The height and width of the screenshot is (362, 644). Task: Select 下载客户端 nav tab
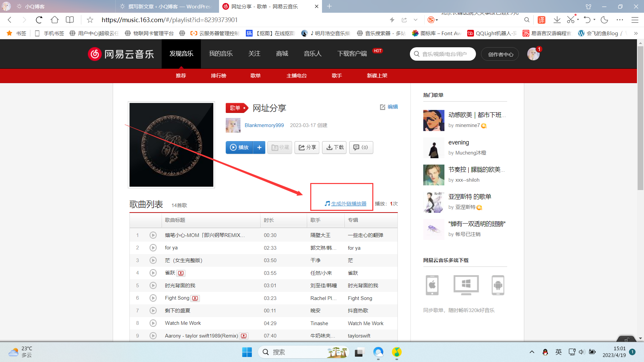(x=352, y=54)
